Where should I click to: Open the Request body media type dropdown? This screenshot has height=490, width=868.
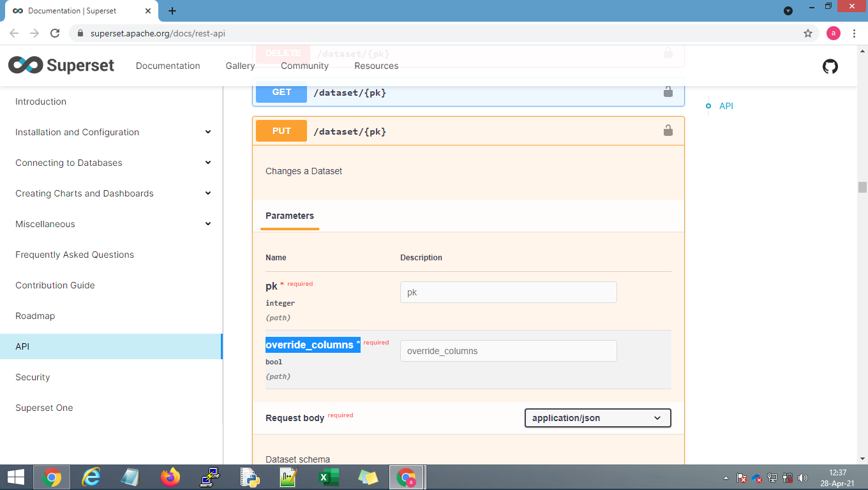pos(597,418)
